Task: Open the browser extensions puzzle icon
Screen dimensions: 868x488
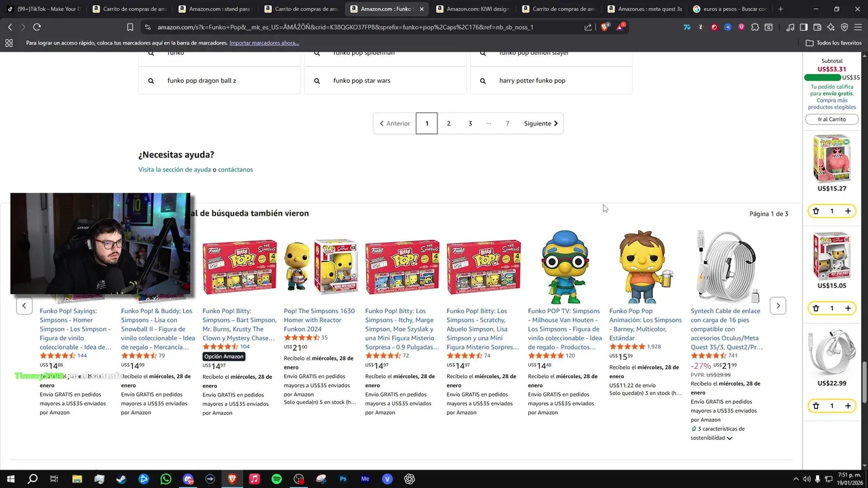Action: click(755, 27)
